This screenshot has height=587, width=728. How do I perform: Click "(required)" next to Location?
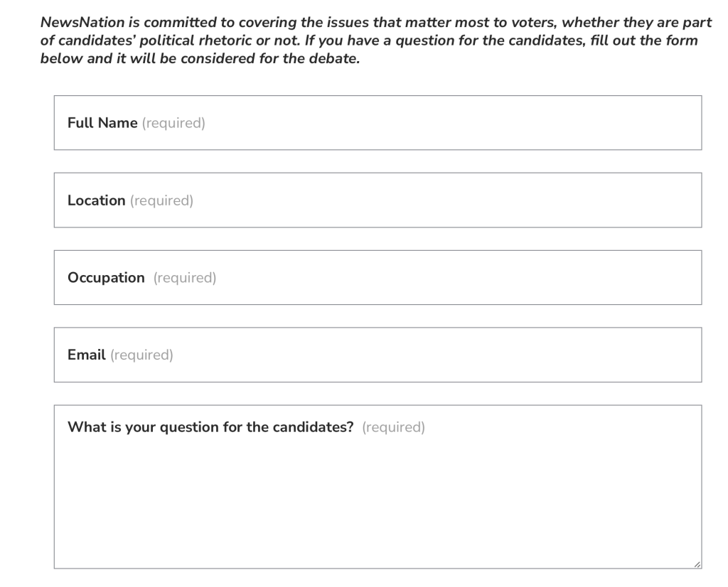click(161, 200)
